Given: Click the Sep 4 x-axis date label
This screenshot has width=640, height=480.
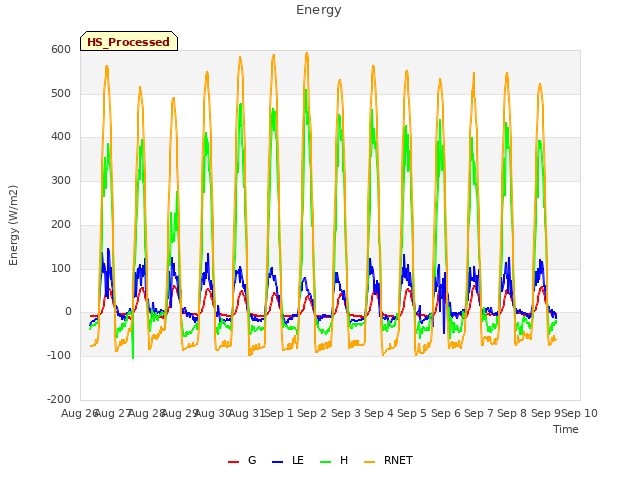Looking at the screenshot, I should [379, 413].
